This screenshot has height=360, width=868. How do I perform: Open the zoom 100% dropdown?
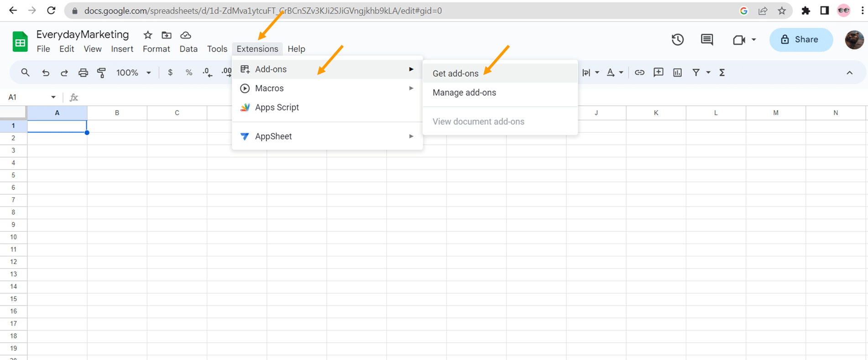[133, 73]
